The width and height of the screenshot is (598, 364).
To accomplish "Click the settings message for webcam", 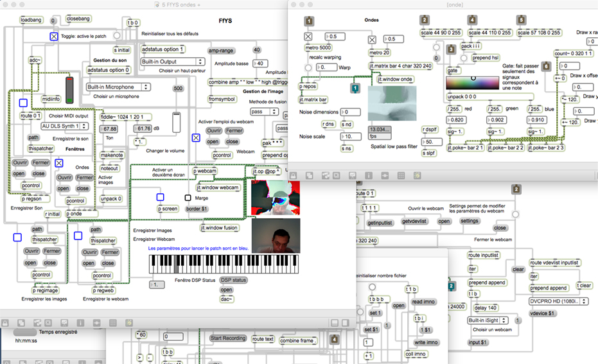I will point(470,221).
